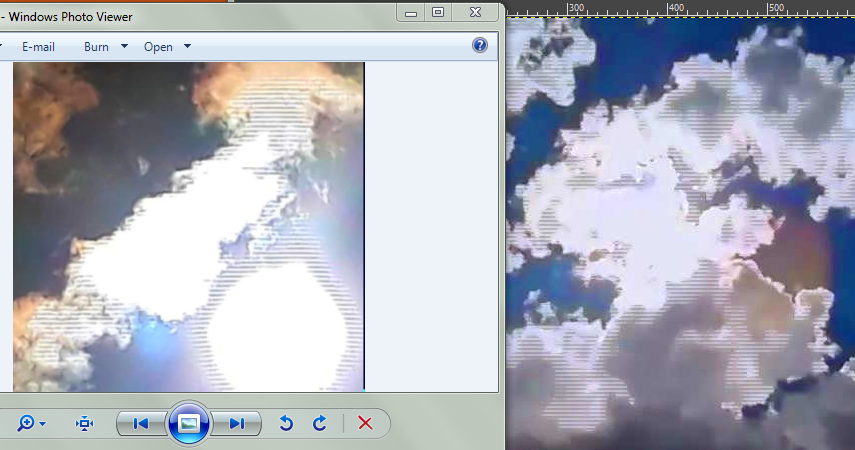Click the Open menu button

(158, 47)
